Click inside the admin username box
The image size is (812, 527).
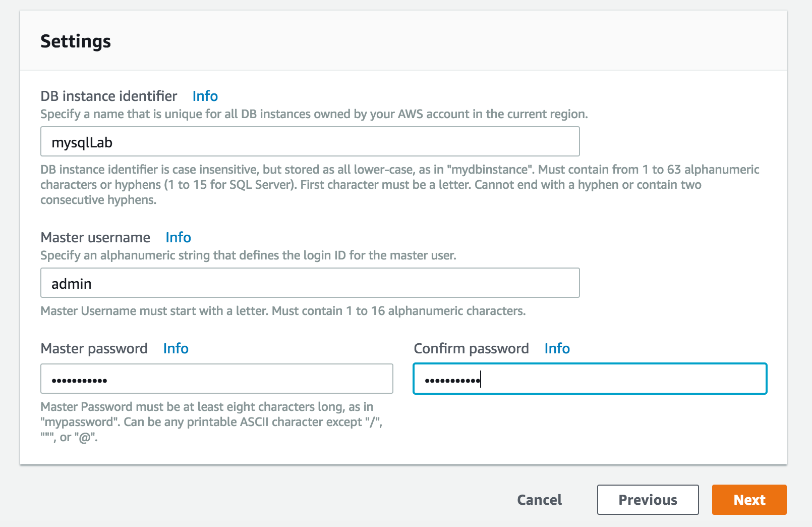309,283
